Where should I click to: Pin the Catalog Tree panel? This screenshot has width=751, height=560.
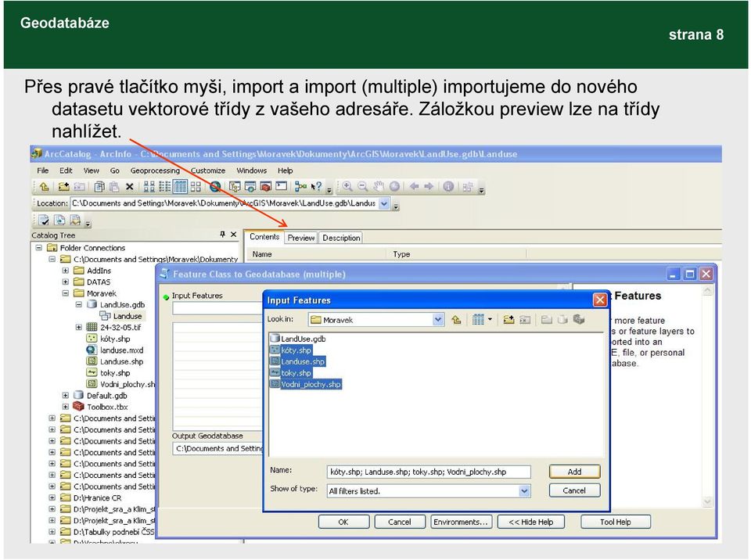[x=222, y=235]
